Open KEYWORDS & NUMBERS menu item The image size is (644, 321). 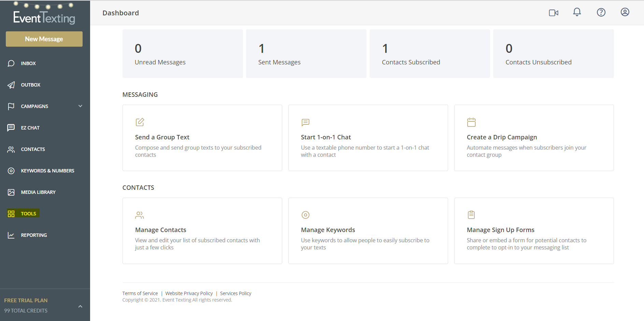48,171
